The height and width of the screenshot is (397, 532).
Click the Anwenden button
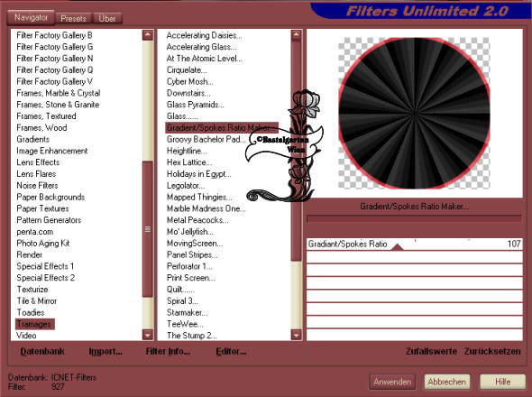point(392,382)
